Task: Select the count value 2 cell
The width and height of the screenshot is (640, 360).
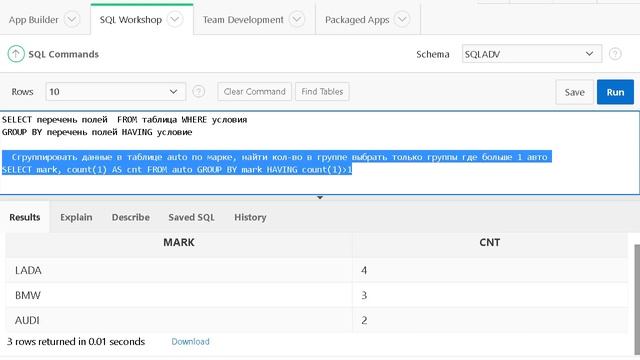Action: pyautogui.click(x=490, y=320)
